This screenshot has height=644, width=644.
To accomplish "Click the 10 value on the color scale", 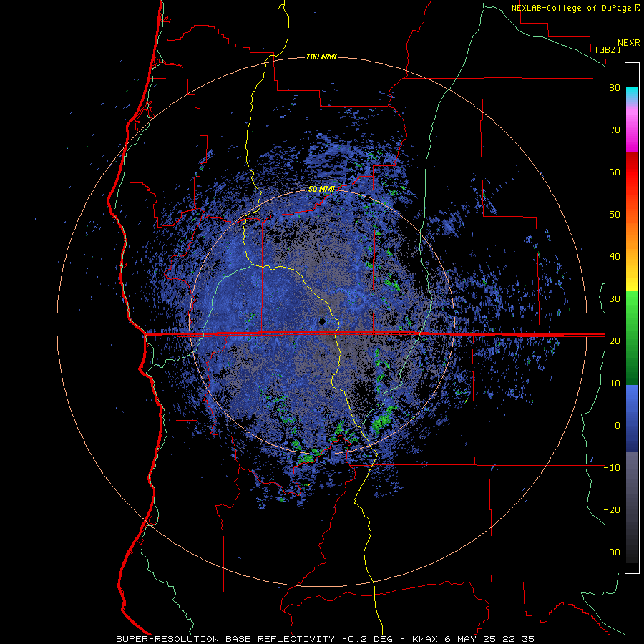I will (x=615, y=384).
